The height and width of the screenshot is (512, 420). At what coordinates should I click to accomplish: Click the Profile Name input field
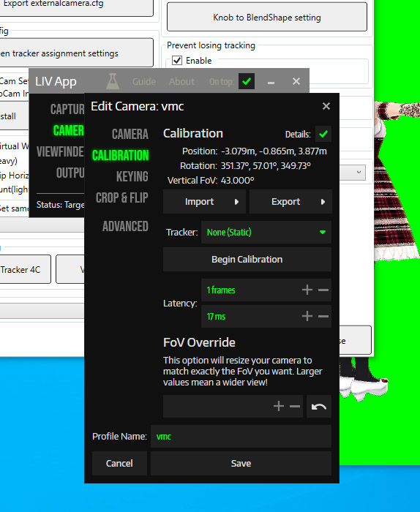tap(241, 436)
